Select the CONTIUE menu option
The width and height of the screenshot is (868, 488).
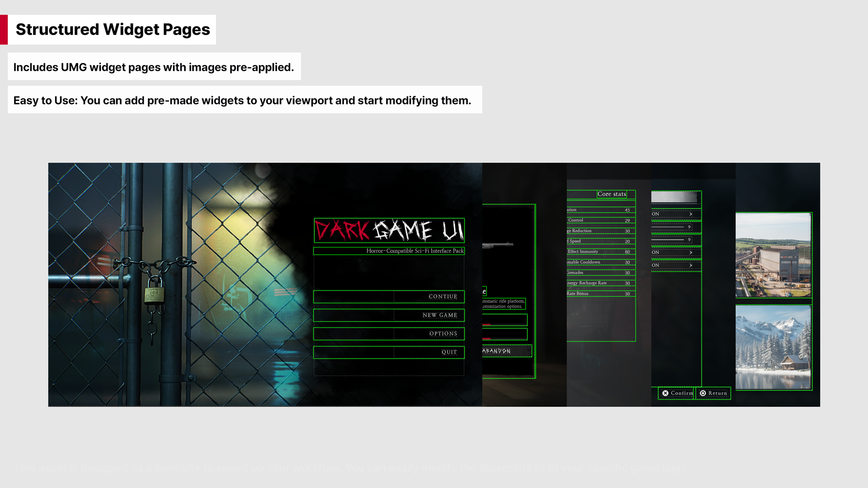pos(443,297)
